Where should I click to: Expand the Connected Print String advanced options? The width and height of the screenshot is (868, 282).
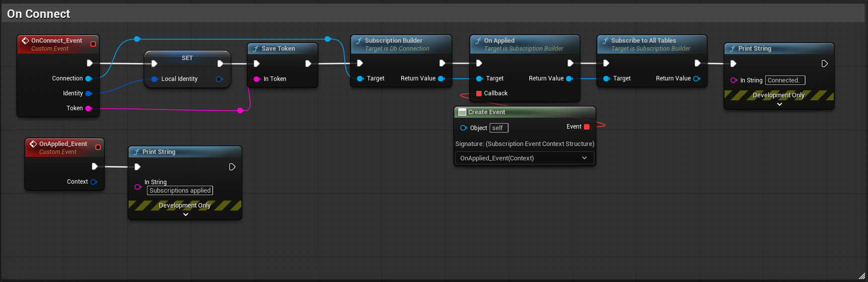779,105
